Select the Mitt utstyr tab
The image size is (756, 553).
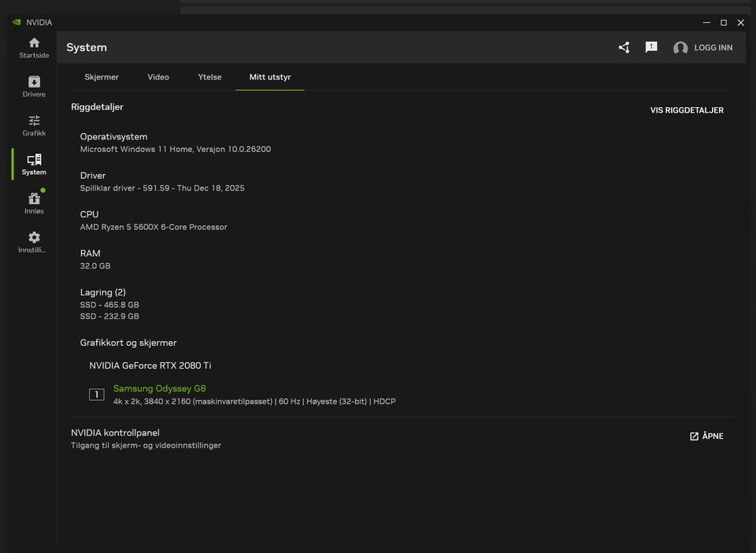point(269,77)
